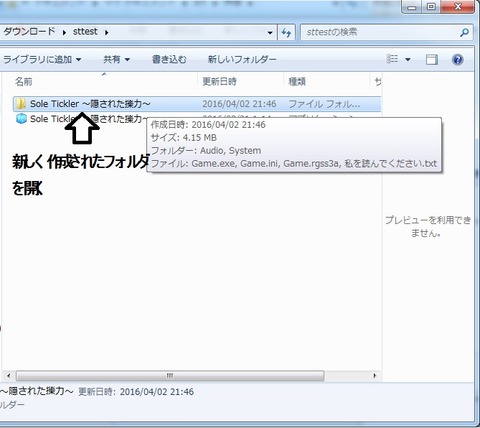The image size is (480, 428).
Task: Click 更新日時 value in details pane
Action: tap(157, 392)
